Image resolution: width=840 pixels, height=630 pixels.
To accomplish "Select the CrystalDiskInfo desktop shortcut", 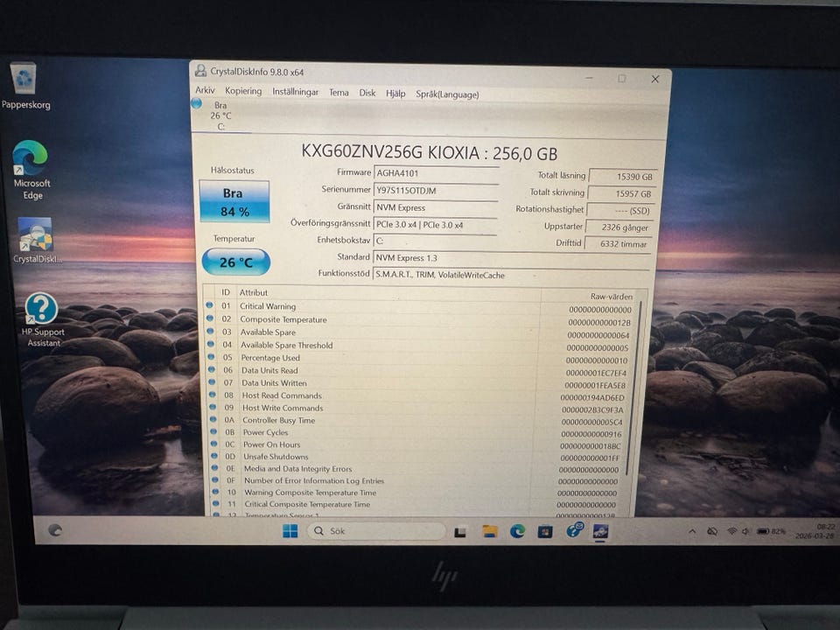I will (35, 240).
